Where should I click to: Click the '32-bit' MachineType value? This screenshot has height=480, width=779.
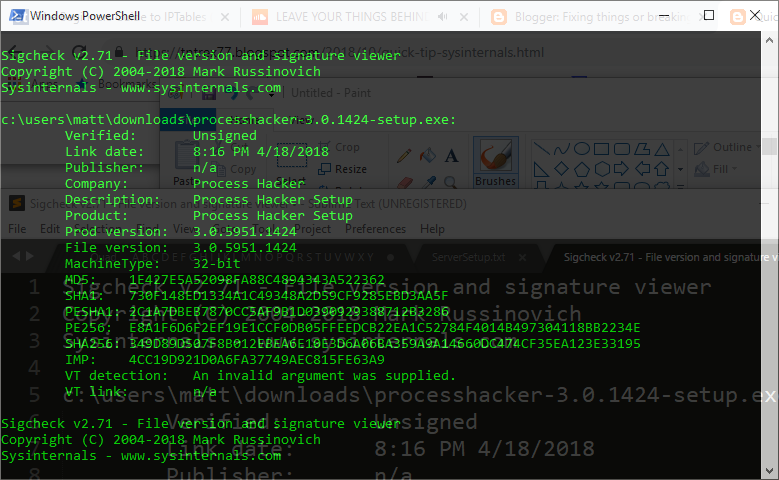pos(217,263)
